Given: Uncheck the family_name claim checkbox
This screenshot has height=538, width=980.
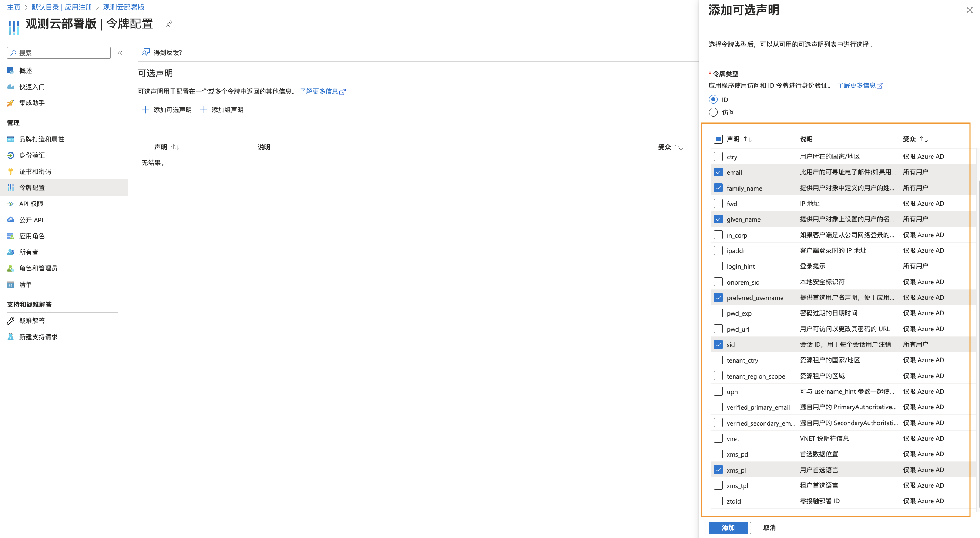Looking at the screenshot, I should tap(718, 188).
